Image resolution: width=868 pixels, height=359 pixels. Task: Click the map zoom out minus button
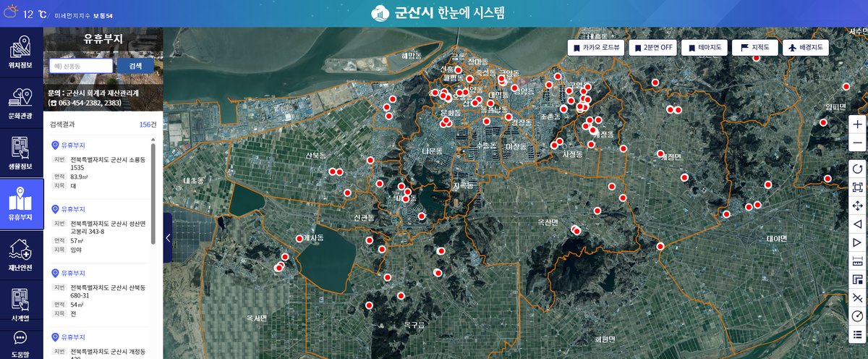pyautogui.click(x=857, y=143)
